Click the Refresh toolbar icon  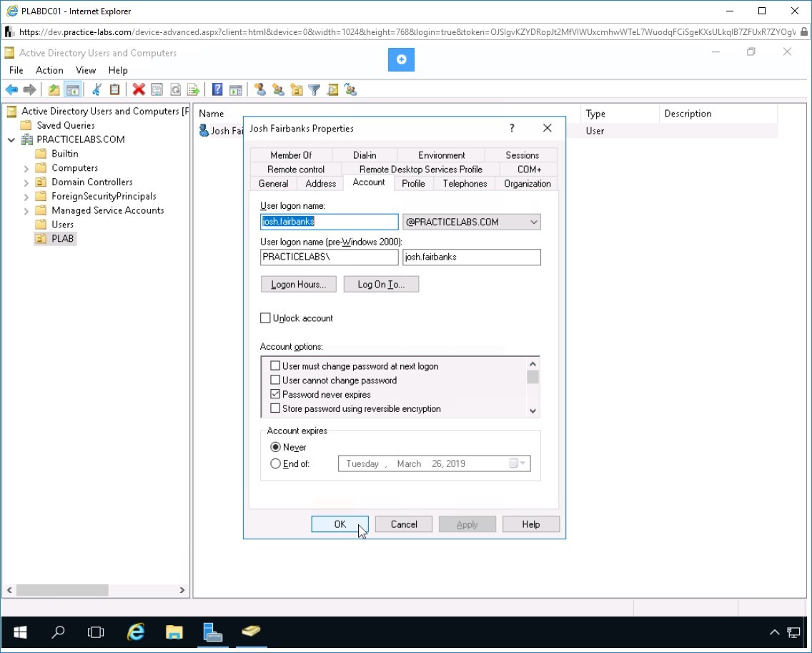pyautogui.click(x=176, y=89)
